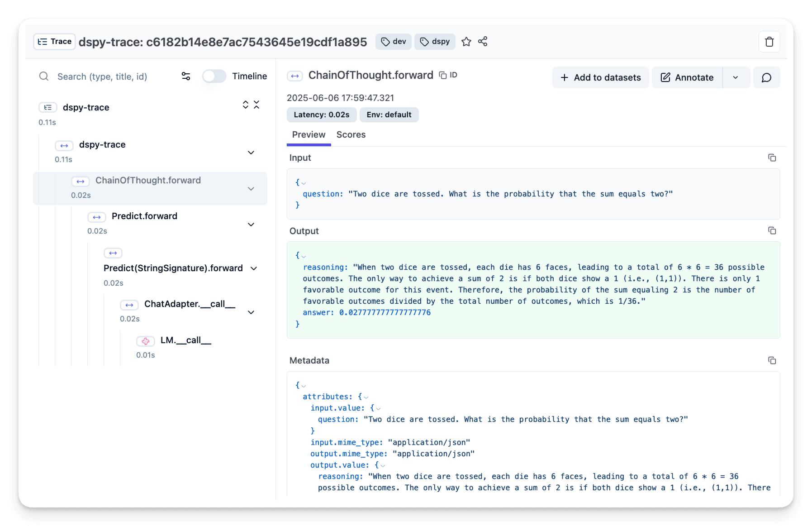812x526 pixels.
Task: Toggle the Timeline switch on
Action: (x=214, y=76)
